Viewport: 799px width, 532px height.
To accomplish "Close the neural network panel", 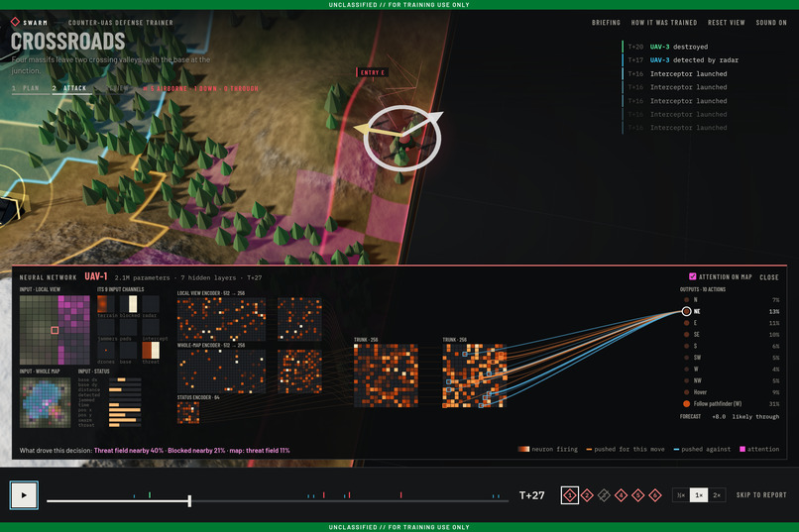I will tap(769, 277).
